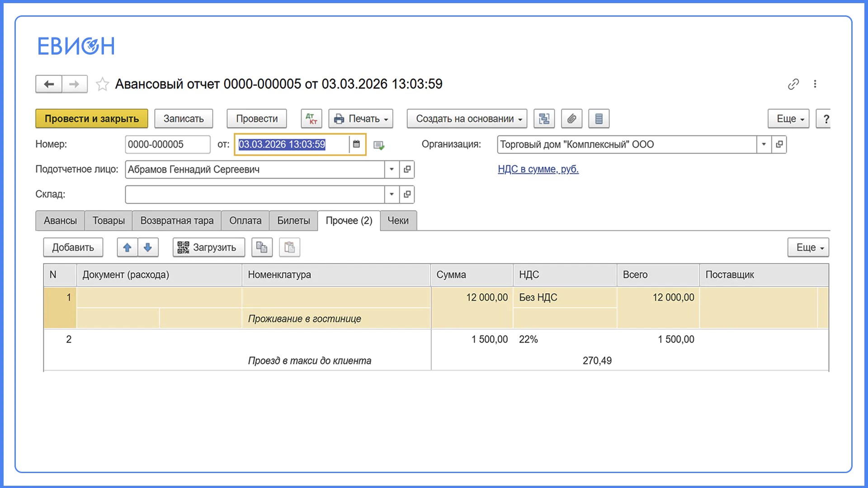Click the empty Склад input field
This screenshot has width=868, height=488.
click(255, 194)
